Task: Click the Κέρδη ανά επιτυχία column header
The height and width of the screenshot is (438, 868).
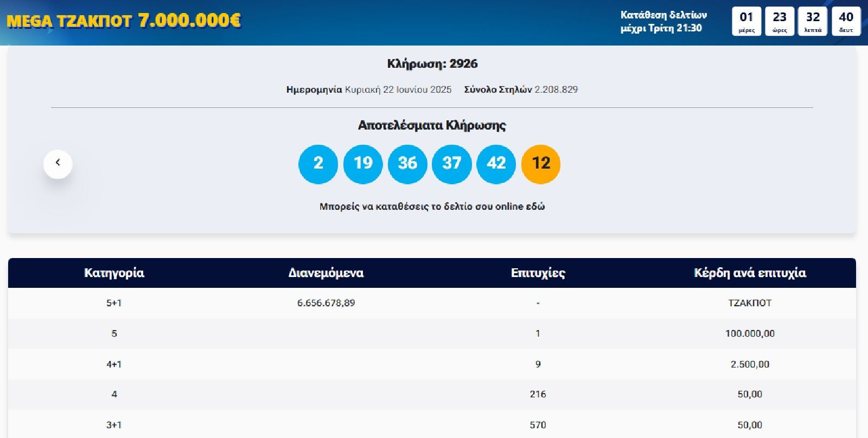Action: click(x=750, y=273)
